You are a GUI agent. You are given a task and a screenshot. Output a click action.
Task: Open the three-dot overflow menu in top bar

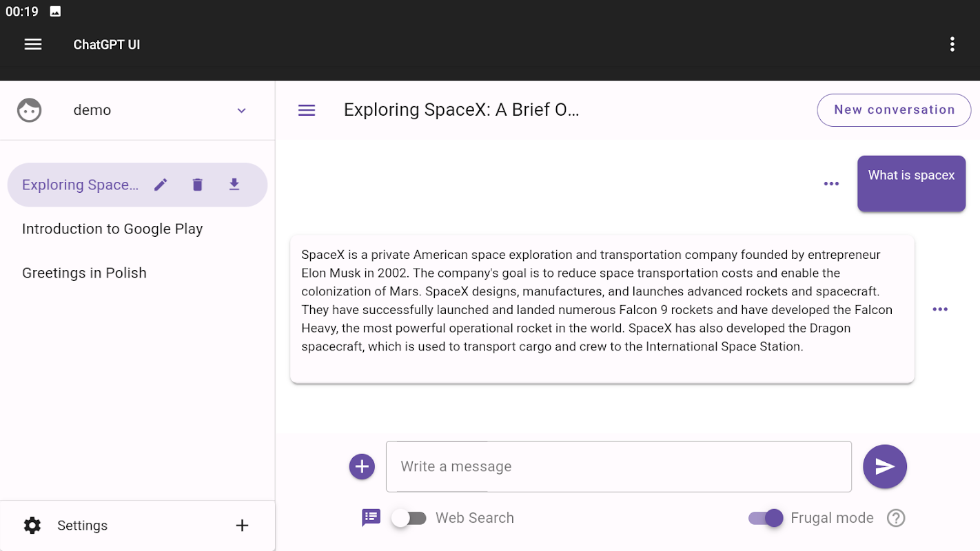coord(952,45)
